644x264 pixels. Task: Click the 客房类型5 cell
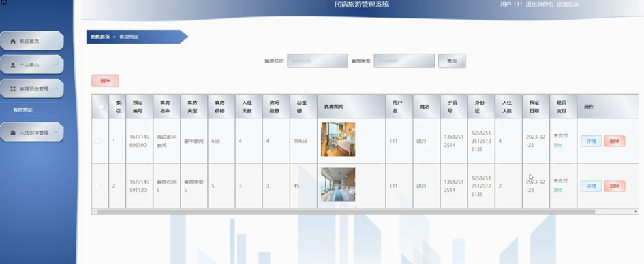(x=194, y=186)
